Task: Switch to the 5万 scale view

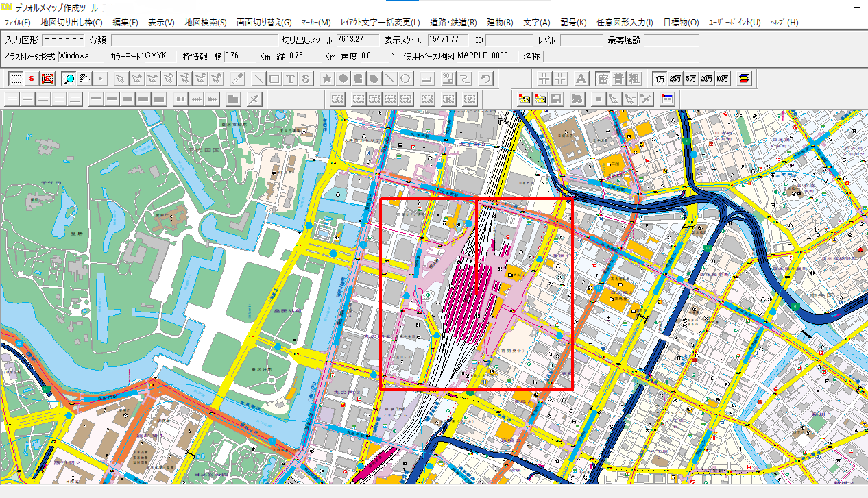Action: pos(689,78)
